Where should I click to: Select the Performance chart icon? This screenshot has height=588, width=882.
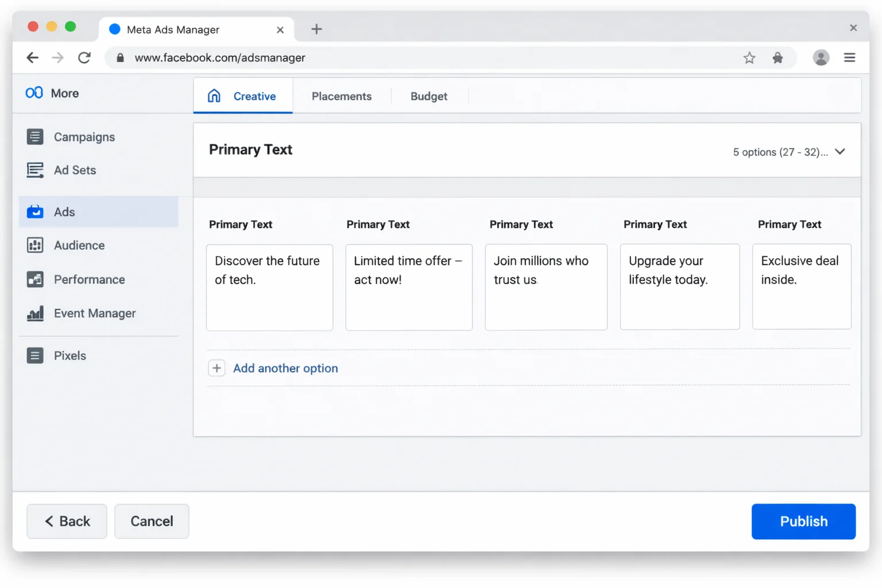35,280
